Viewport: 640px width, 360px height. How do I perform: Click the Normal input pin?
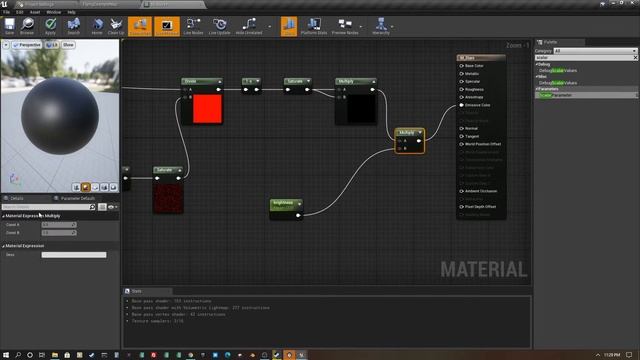(462, 129)
